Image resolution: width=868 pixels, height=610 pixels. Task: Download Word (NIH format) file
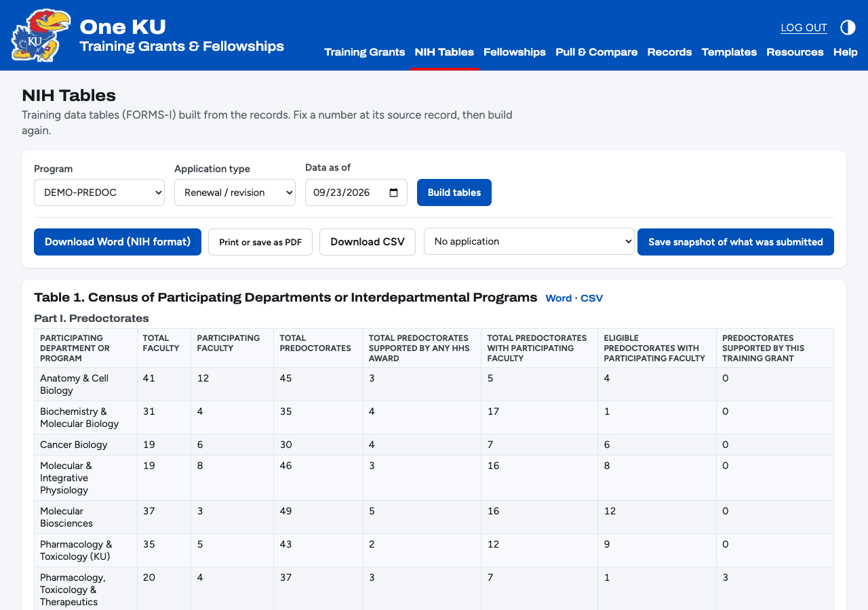tap(117, 242)
